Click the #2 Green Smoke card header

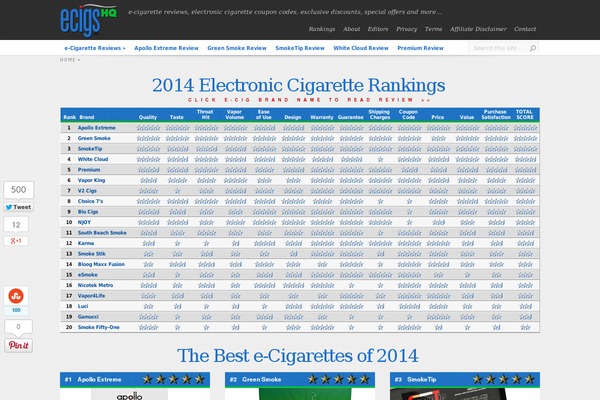[300, 379]
